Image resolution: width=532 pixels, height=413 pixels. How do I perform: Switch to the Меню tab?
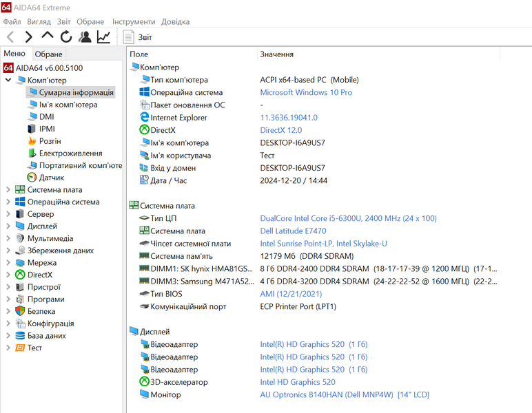coord(14,54)
